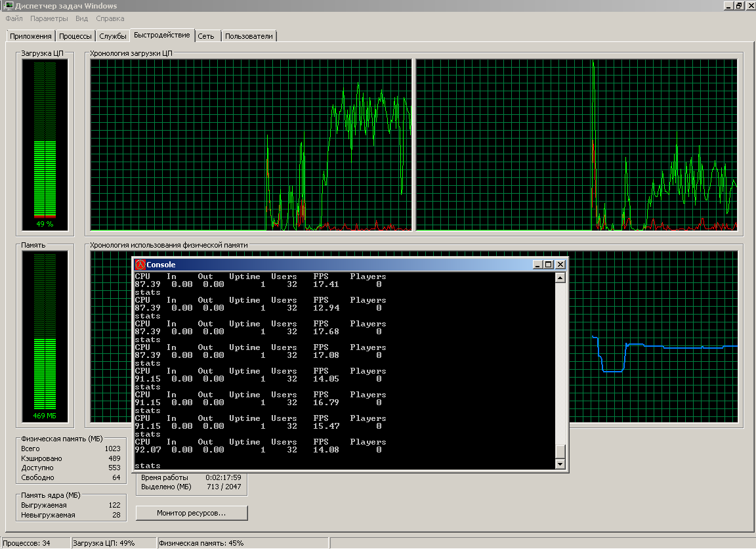Maximize the Console window
The image size is (756, 549).
pos(548,265)
